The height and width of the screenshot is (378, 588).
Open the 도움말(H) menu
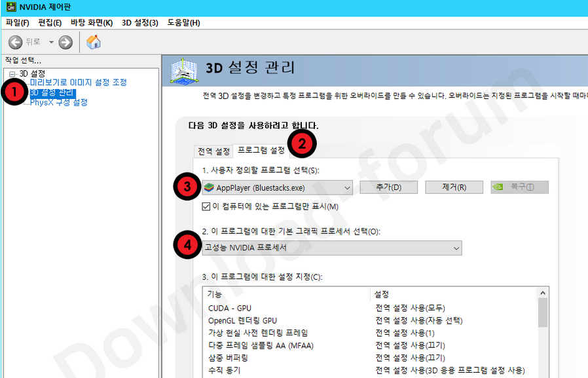183,23
